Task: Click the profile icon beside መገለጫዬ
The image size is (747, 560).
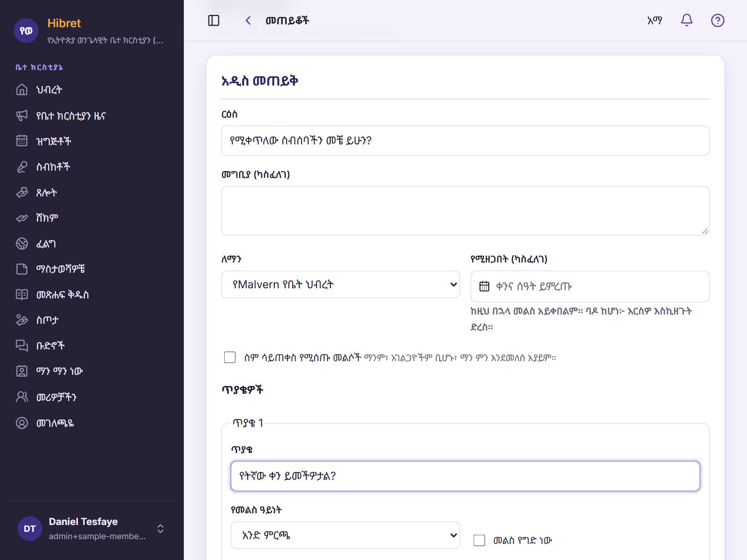Action: tap(22, 423)
